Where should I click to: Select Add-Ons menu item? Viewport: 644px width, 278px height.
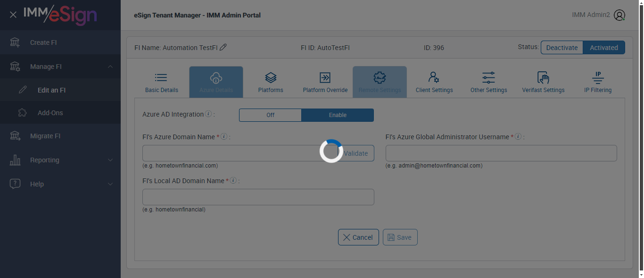click(60, 113)
